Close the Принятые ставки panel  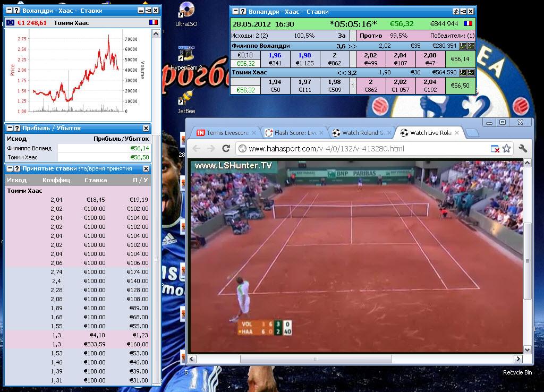pos(146,168)
